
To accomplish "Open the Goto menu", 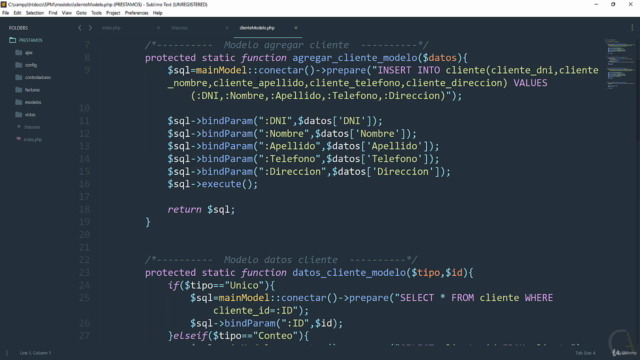I will click(81, 13).
